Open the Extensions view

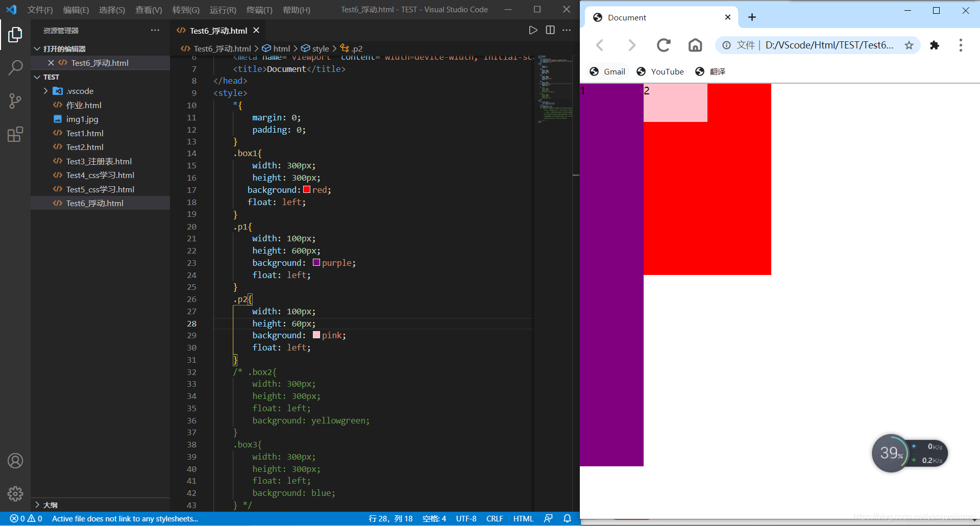pos(15,135)
